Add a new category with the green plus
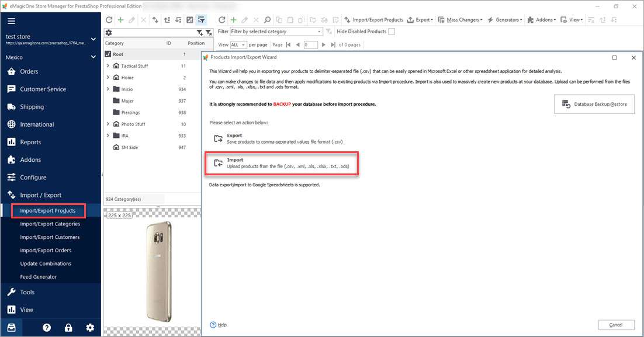644x337 pixels. click(121, 20)
